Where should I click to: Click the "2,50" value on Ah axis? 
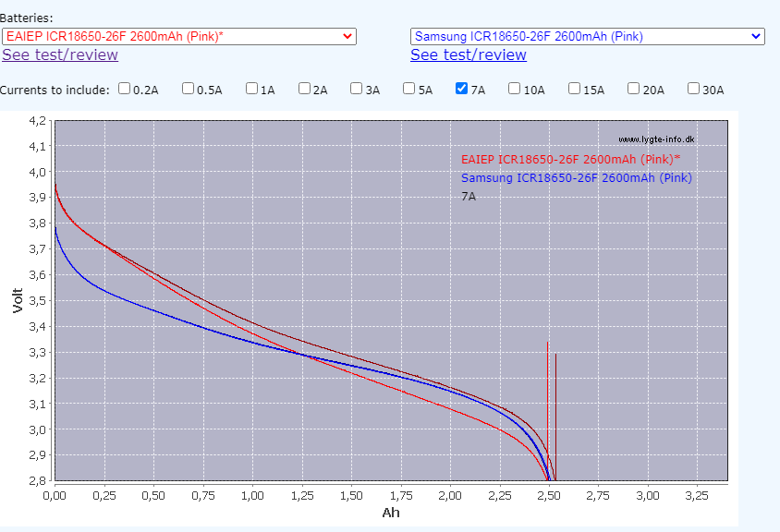click(x=549, y=496)
